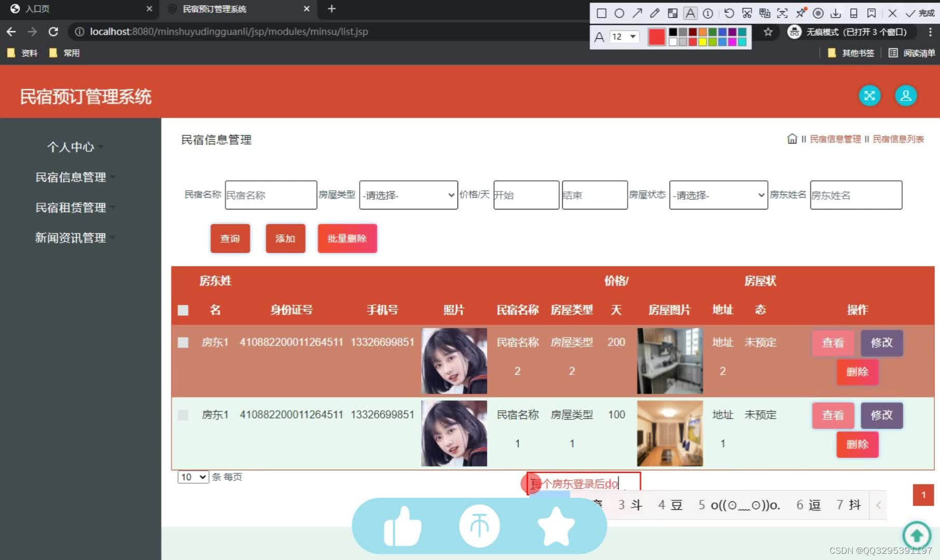Go back in browser history

pos(11,32)
